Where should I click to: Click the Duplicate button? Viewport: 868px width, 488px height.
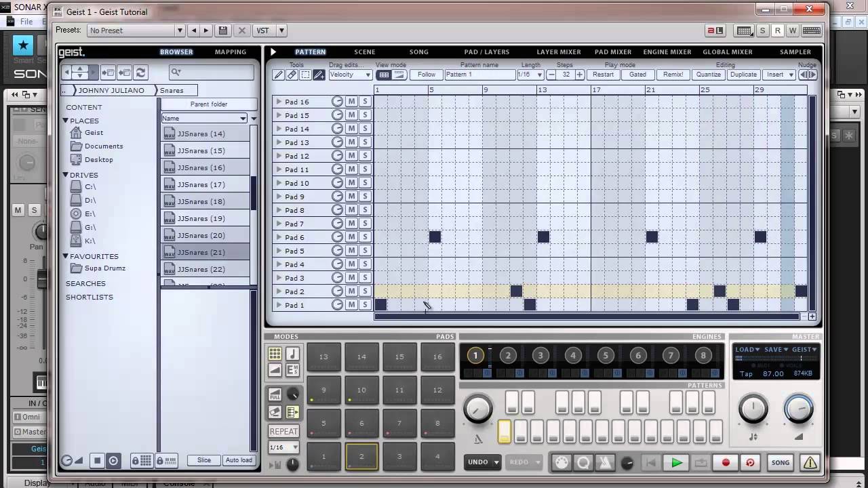point(744,75)
